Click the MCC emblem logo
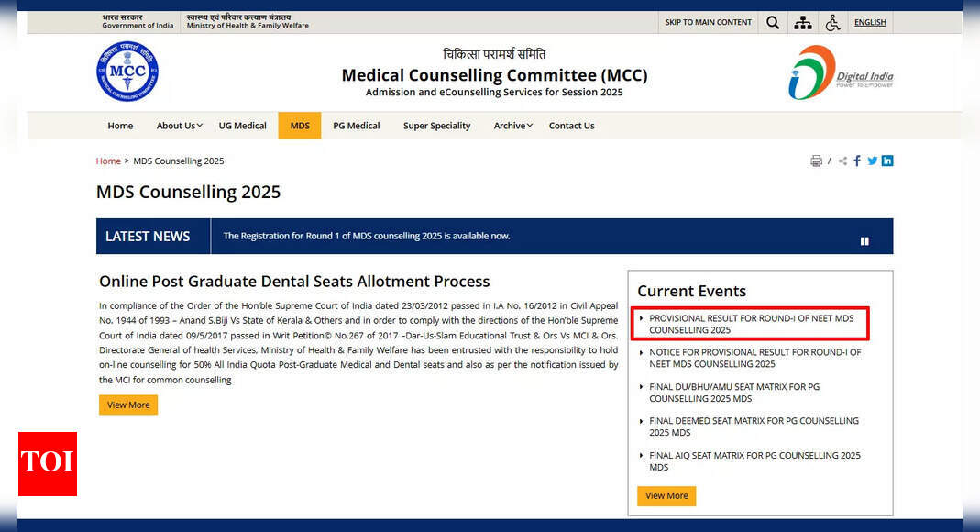The height and width of the screenshot is (532, 980). coord(127,72)
